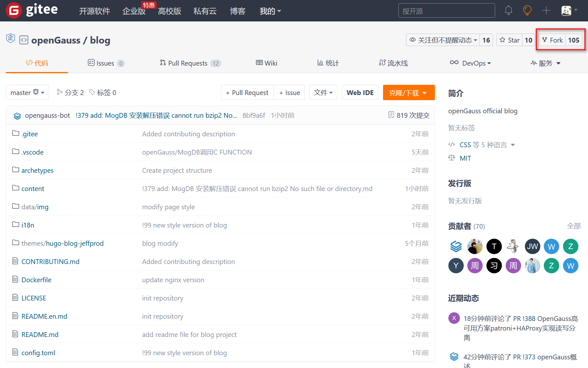This screenshot has height=368, width=588.
Task: Click the enterprise shield icon beside openGauss
Action: [11, 38]
